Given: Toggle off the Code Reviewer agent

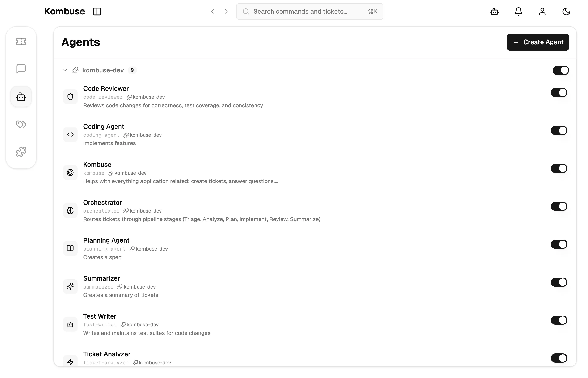Looking at the screenshot, I should click(559, 93).
